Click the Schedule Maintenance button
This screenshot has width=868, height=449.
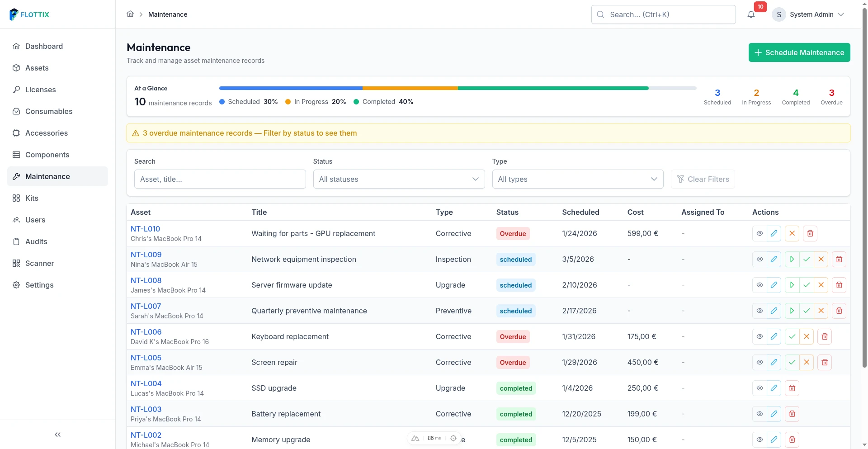799,52
